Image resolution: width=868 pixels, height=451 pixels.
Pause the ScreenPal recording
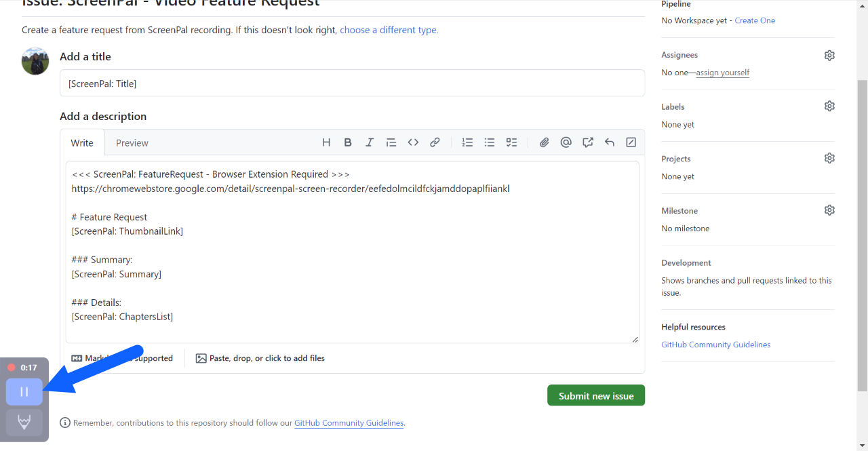(x=24, y=392)
